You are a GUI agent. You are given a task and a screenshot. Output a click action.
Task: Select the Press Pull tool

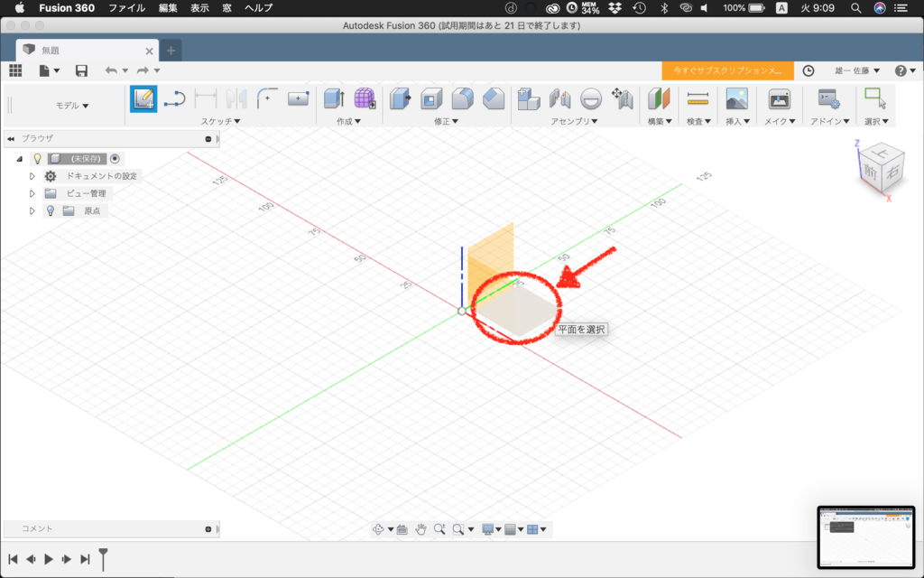pyautogui.click(x=401, y=98)
